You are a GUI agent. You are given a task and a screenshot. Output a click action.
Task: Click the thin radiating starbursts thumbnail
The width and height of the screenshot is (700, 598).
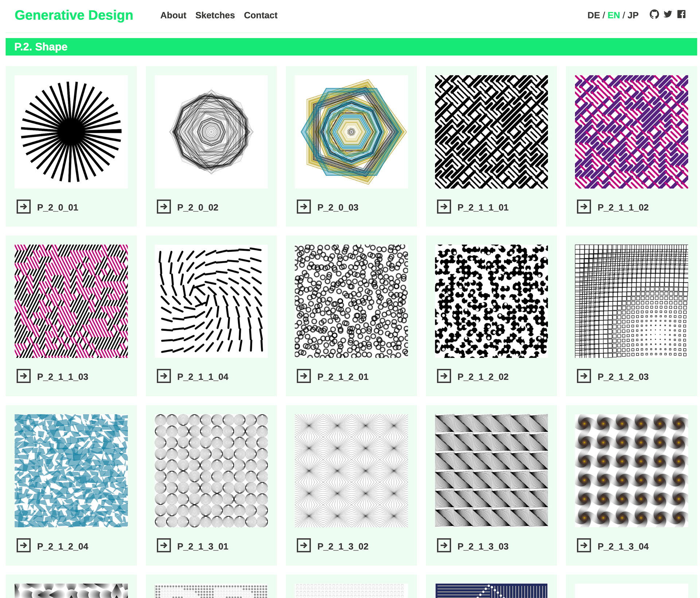351,471
